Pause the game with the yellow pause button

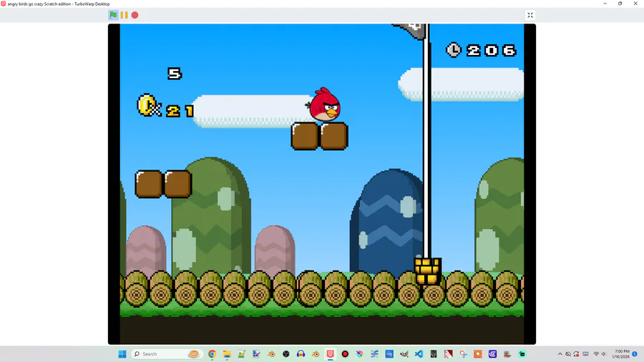[124, 15]
